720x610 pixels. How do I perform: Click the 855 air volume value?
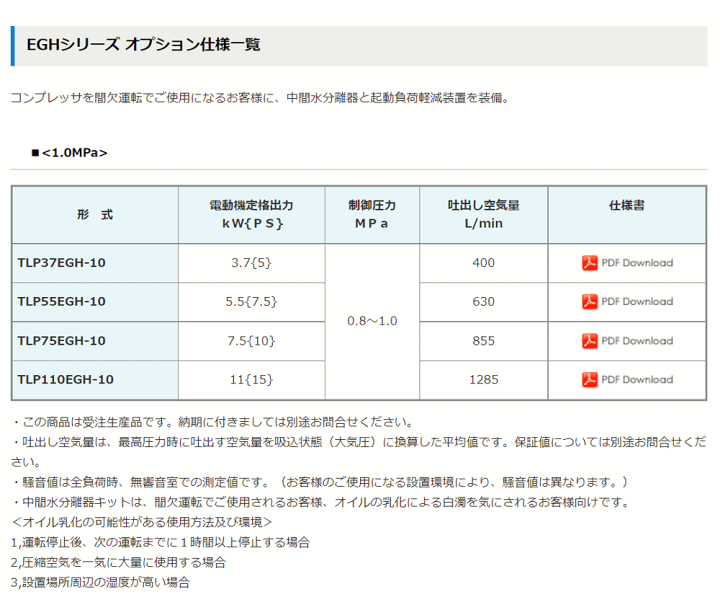[484, 341]
